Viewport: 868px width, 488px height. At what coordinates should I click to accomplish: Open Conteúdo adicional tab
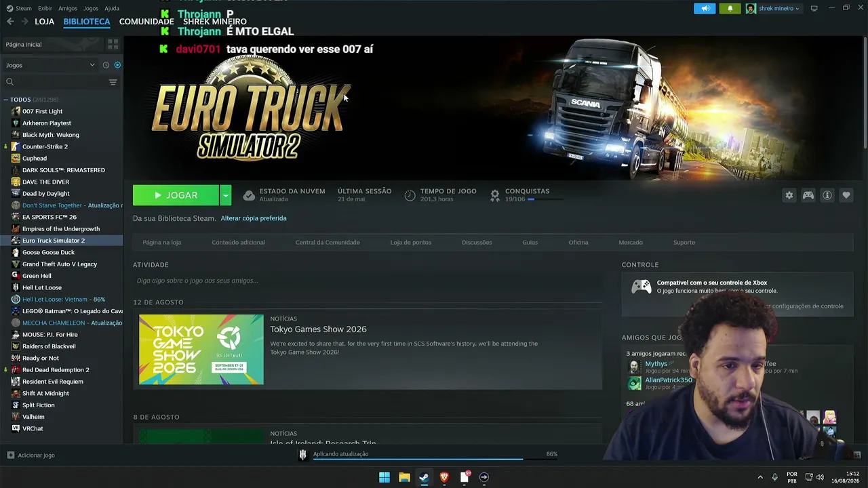(238, 242)
